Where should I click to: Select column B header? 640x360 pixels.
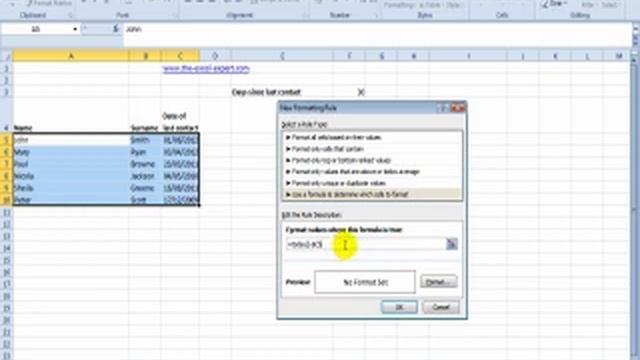click(145, 56)
